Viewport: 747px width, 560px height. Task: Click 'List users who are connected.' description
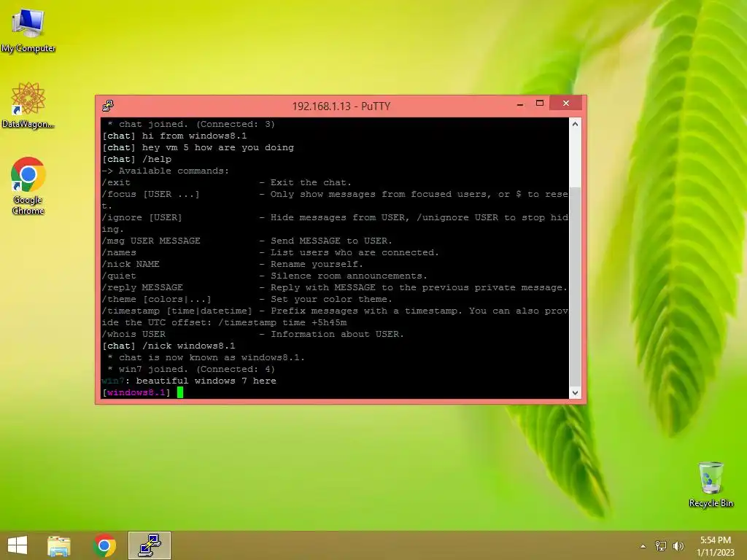[355, 252]
